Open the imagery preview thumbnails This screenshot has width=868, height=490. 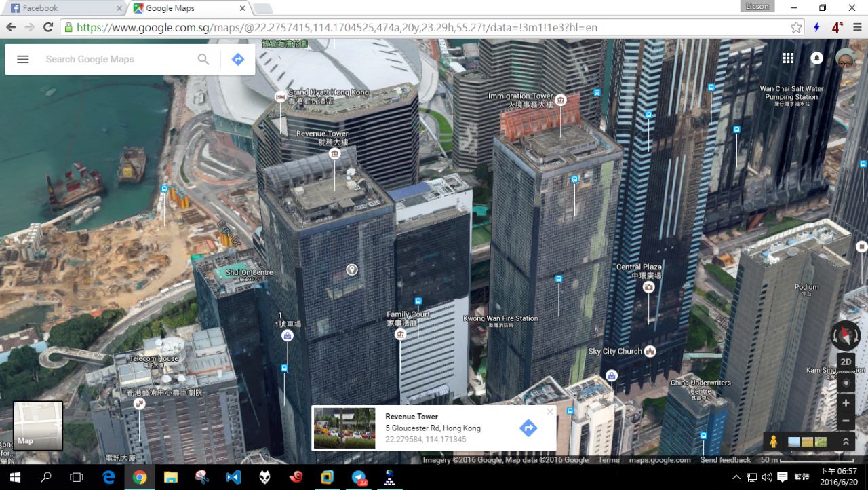(x=808, y=441)
